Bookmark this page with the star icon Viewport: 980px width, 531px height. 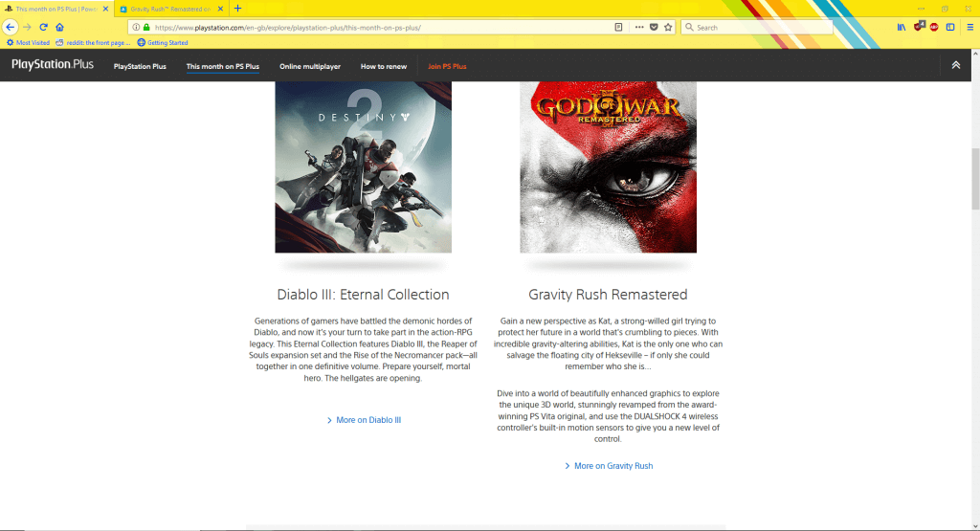click(668, 27)
